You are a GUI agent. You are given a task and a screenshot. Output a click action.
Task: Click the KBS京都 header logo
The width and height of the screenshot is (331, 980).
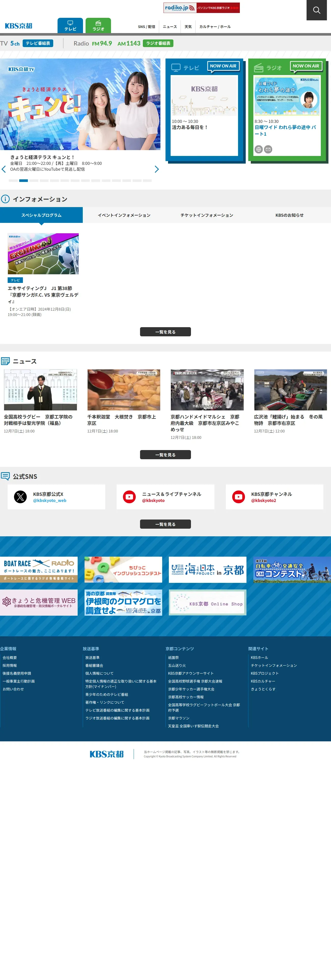(18, 26)
